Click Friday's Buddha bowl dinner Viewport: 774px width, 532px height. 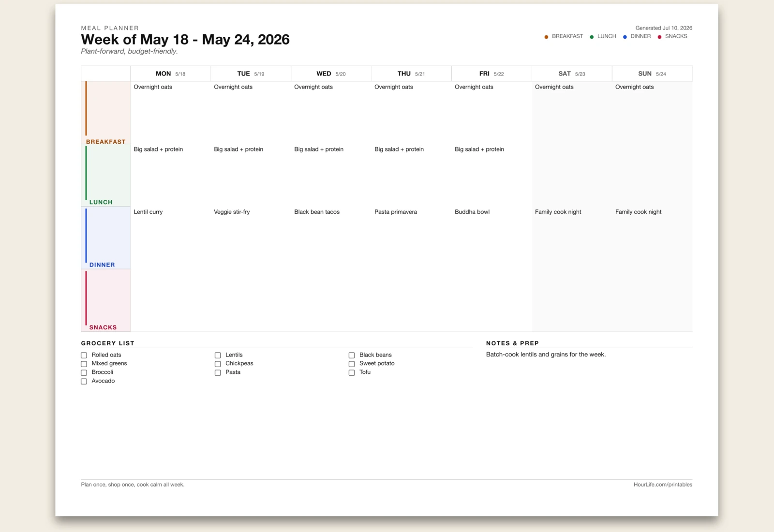click(472, 212)
